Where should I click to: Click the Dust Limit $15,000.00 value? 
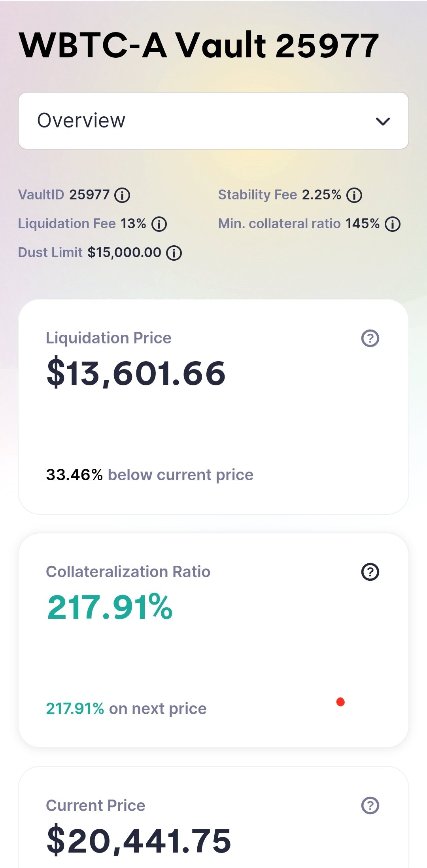point(124,252)
